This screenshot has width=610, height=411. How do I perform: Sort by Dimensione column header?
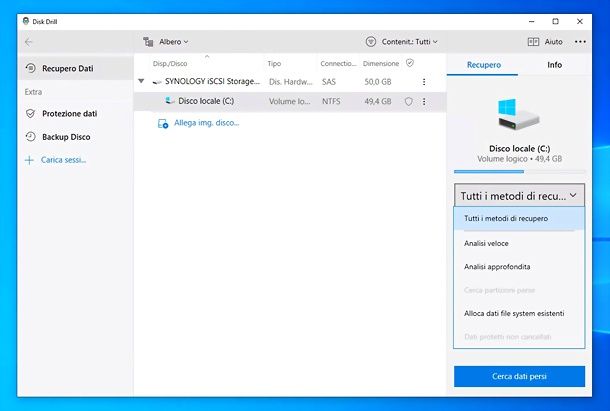(x=381, y=63)
